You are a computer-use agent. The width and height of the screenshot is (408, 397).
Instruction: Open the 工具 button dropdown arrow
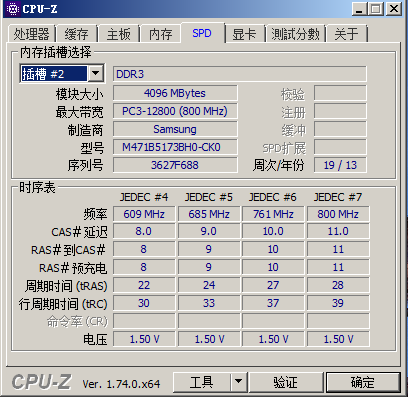pyautogui.click(x=238, y=381)
